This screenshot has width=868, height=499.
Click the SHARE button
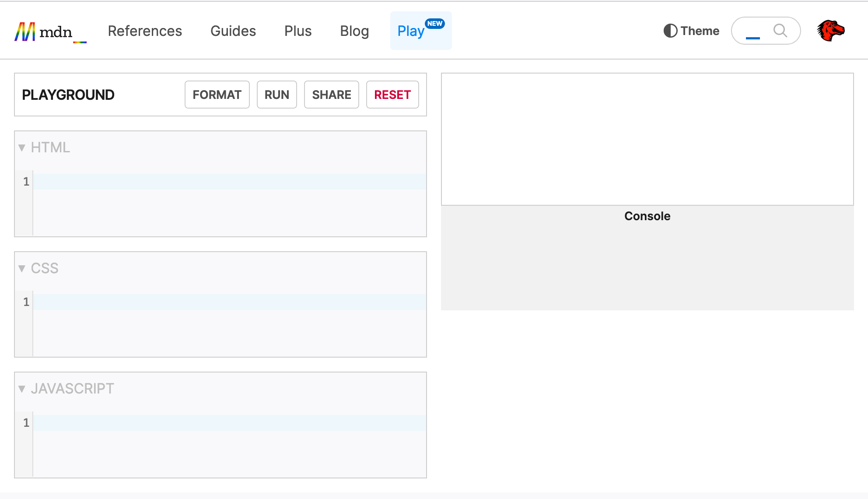point(331,95)
